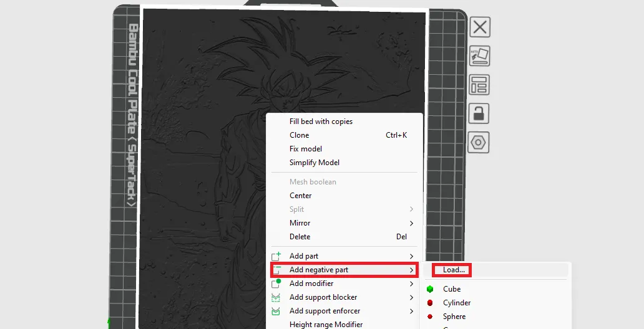Screen dimensions: 644x329
Task: Expand Add support blocker submenu arrow
Action: (x=411, y=297)
